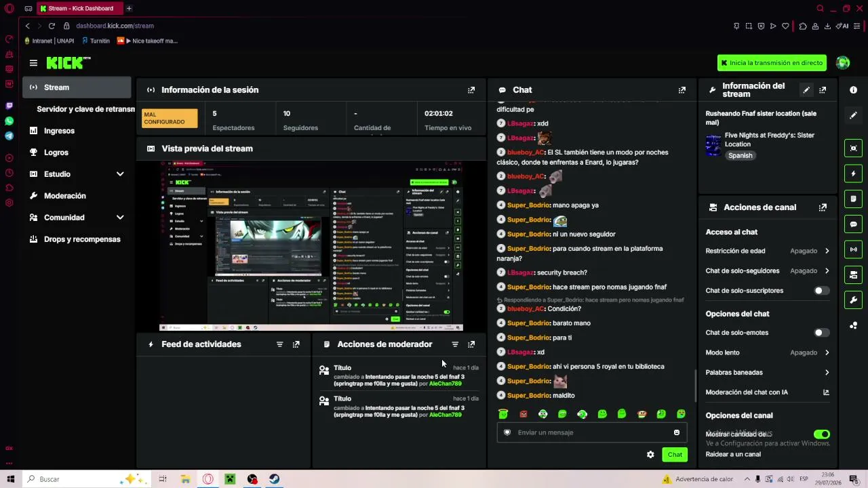Click Inicia la transmisión en directo button
Screen dimensions: 868x488
[x=772, y=63]
